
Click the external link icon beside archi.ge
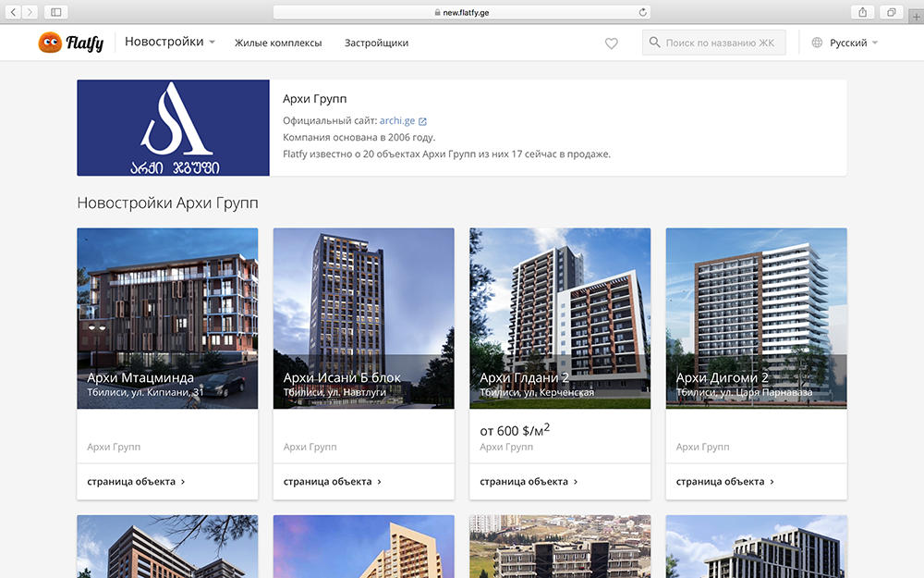click(x=422, y=121)
